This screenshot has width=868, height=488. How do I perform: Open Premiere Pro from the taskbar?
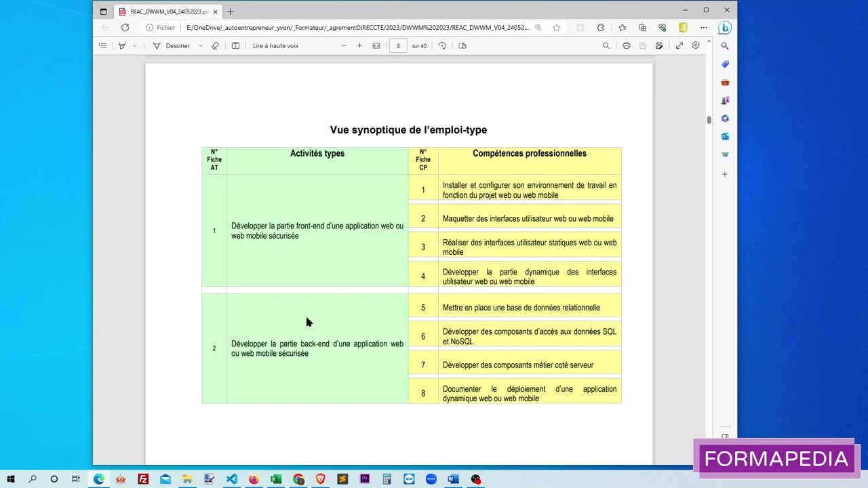click(x=364, y=479)
